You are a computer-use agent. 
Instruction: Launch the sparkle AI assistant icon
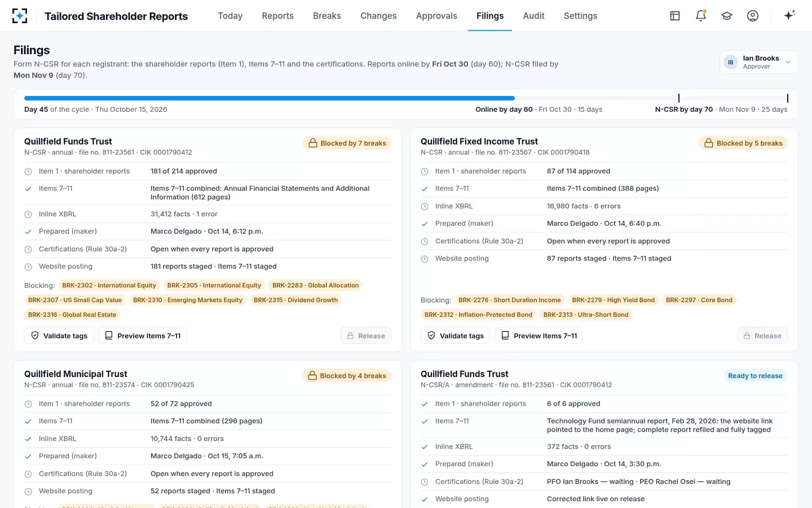(x=789, y=15)
